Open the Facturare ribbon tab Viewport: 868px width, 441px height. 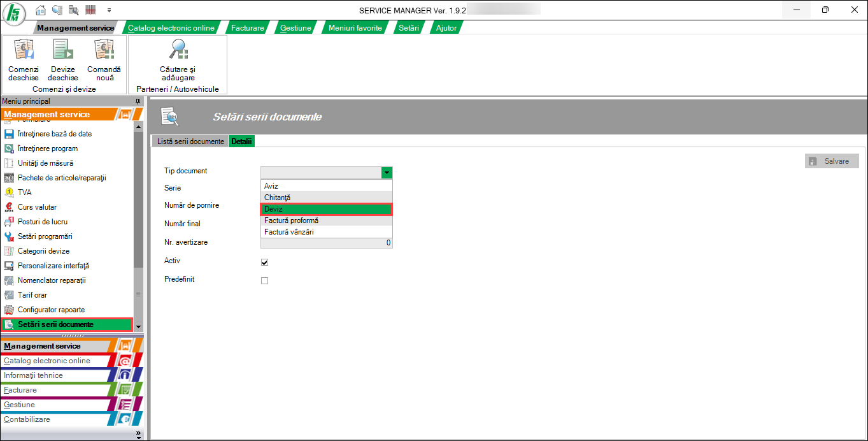tap(247, 28)
